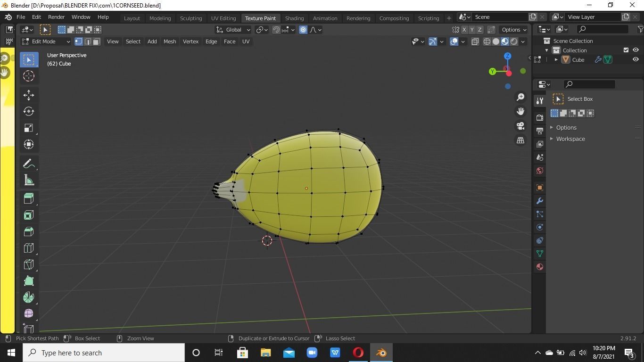Switch to rendered shading
The image size is (644, 362).
(514, 41)
